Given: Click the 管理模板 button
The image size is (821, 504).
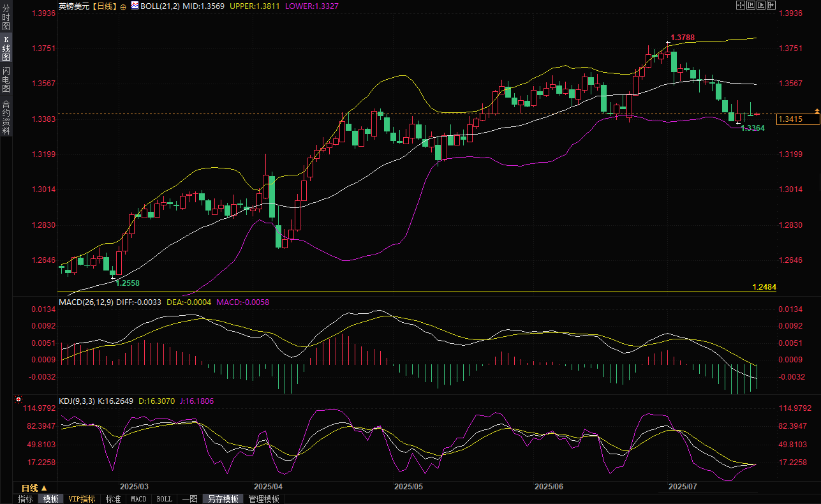Looking at the screenshot, I should coord(263,499).
